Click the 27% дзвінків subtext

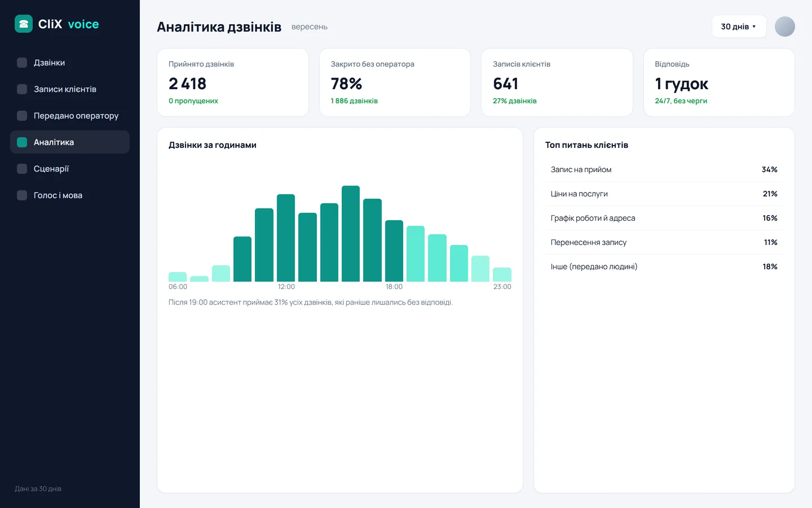pyautogui.click(x=515, y=101)
